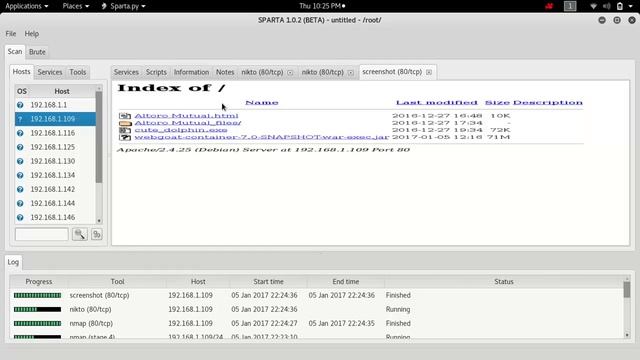
Task: Select the Scan tab
Action: 15,51
